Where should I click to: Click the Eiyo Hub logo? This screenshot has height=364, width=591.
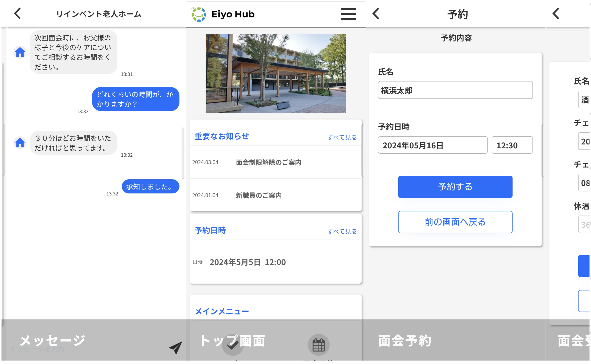pyautogui.click(x=199, y=14)
